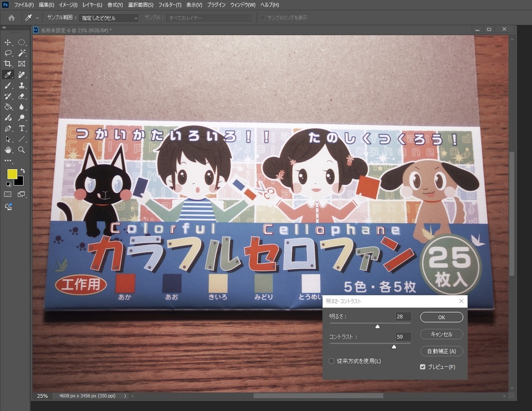Open the フィルター menu

coord(170,5)
